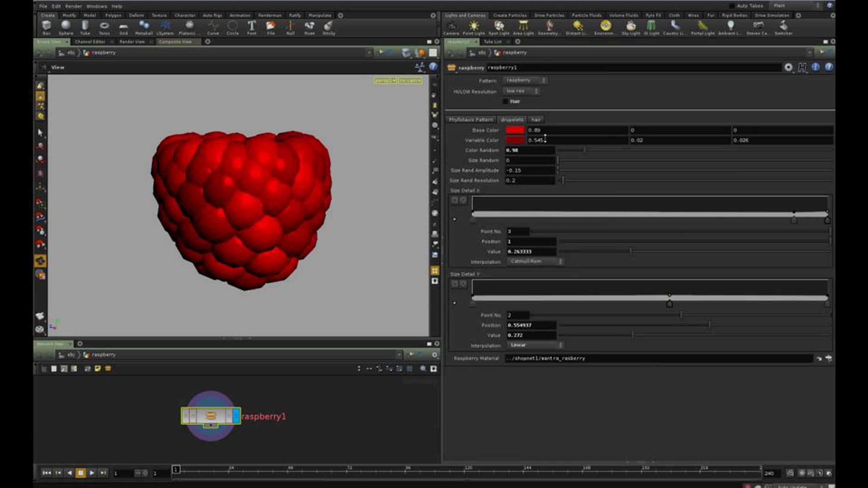Open the Catmull-Rom interpolation dropdown
This screenshot has width=868, height=488.
coord(535,261)
